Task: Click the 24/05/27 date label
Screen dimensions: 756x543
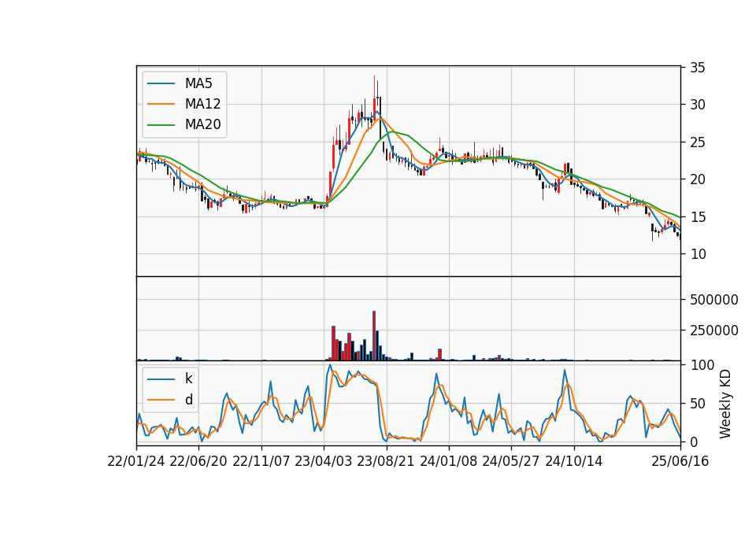Action: point(510,462)
